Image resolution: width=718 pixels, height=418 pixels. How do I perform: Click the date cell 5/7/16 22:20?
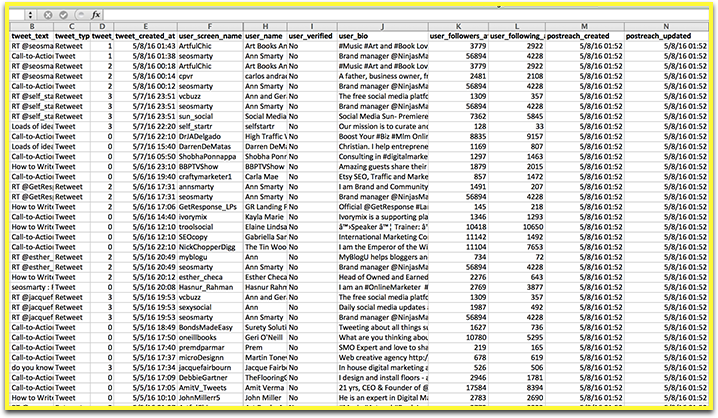pos(146,126)
